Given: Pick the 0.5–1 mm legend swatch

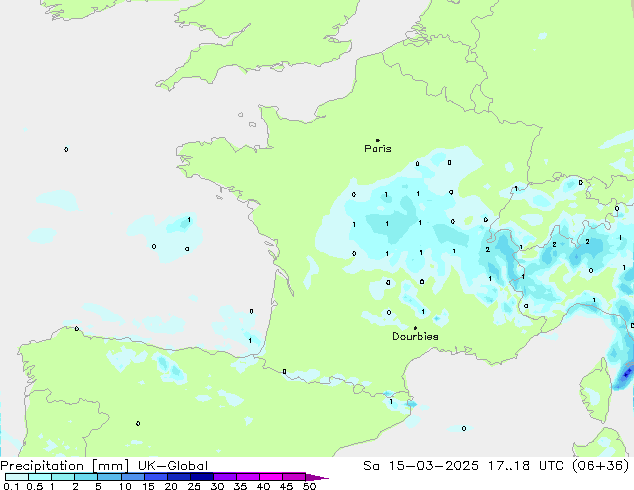Looking at the screenshot, I should pyautogui.click(x=40, y=477).
